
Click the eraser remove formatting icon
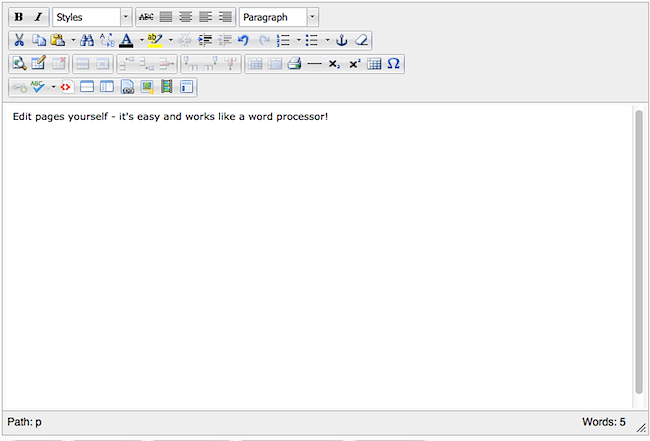[361, 41]
